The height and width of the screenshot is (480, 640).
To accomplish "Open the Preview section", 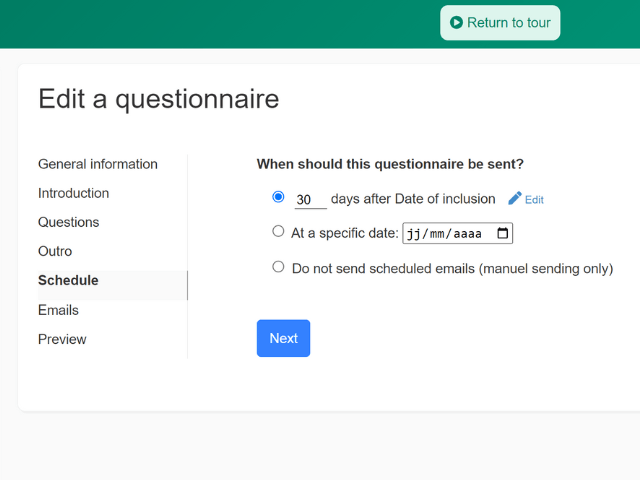I will 62,339.
